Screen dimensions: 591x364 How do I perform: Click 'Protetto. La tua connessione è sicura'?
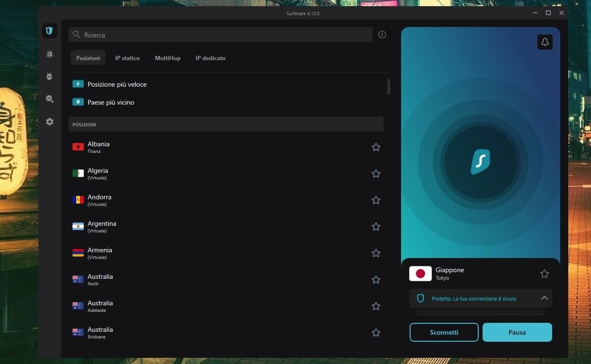point(474,299)
